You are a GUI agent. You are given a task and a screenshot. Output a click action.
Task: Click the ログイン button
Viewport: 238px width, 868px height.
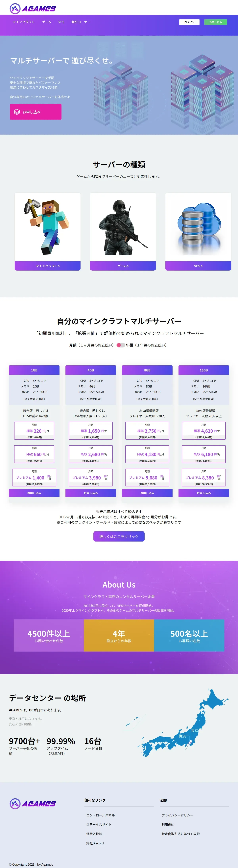tap(189, 22)
